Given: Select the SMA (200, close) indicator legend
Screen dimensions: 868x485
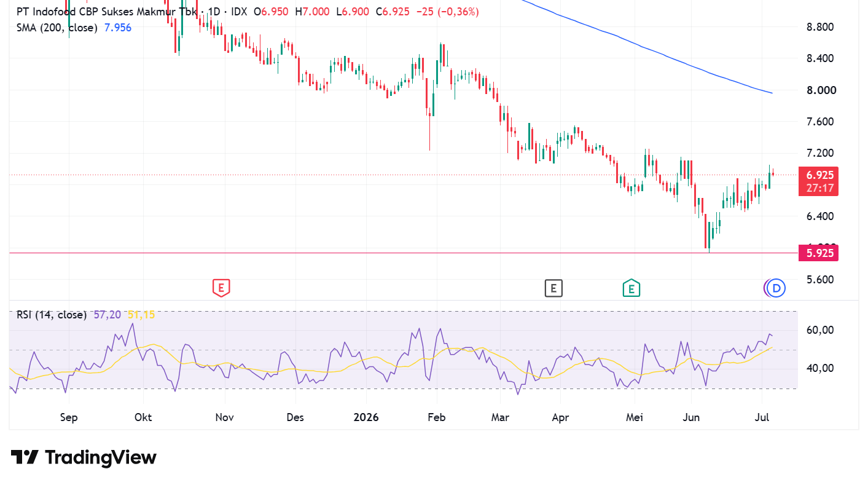Looking at the screenshot, I should point(57,28).
